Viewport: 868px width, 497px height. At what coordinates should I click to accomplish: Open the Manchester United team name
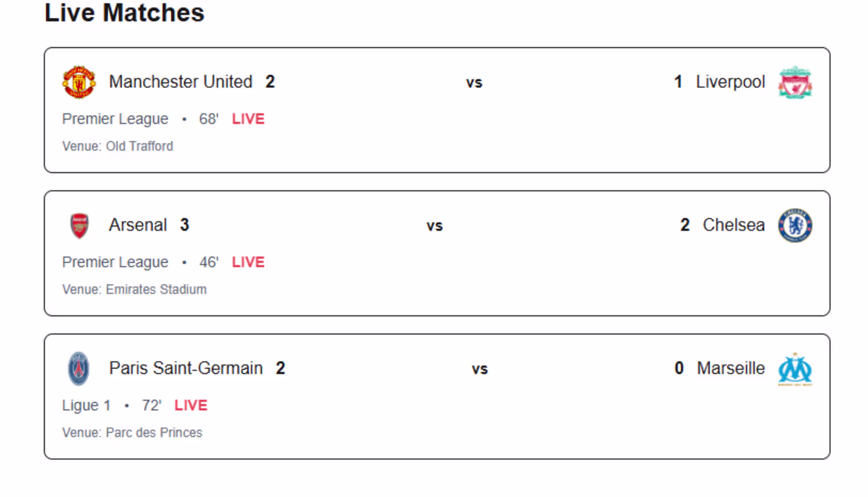(181, 82)
